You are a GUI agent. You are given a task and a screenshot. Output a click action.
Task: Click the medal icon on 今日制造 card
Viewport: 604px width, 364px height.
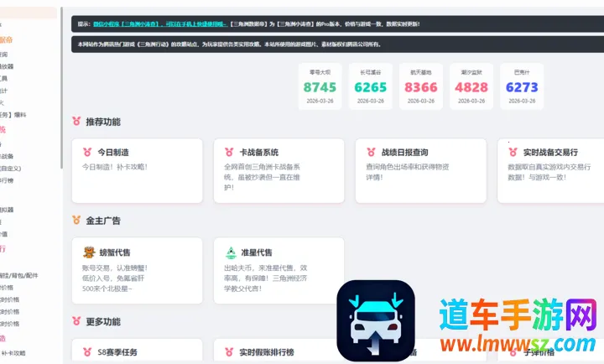coord(86,153)
